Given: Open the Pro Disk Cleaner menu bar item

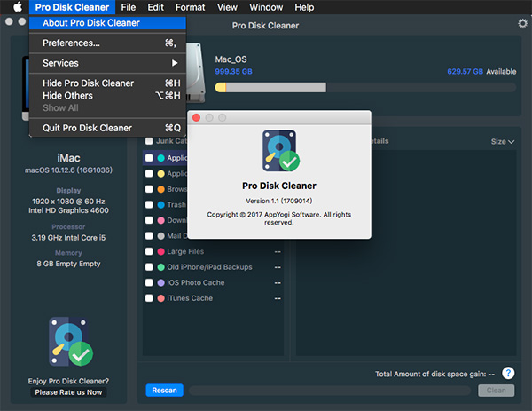Looking at the screenshot, I should (x=72, y=7).
